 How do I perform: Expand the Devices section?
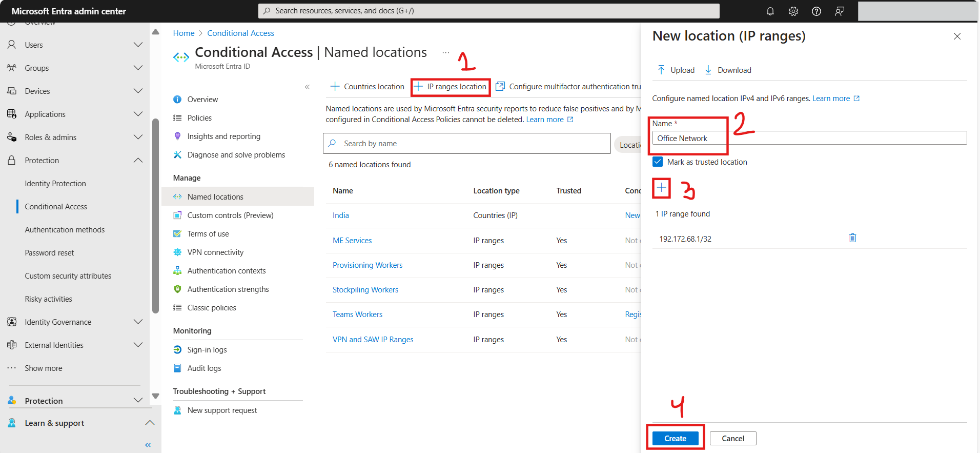[x=138, y=91]
